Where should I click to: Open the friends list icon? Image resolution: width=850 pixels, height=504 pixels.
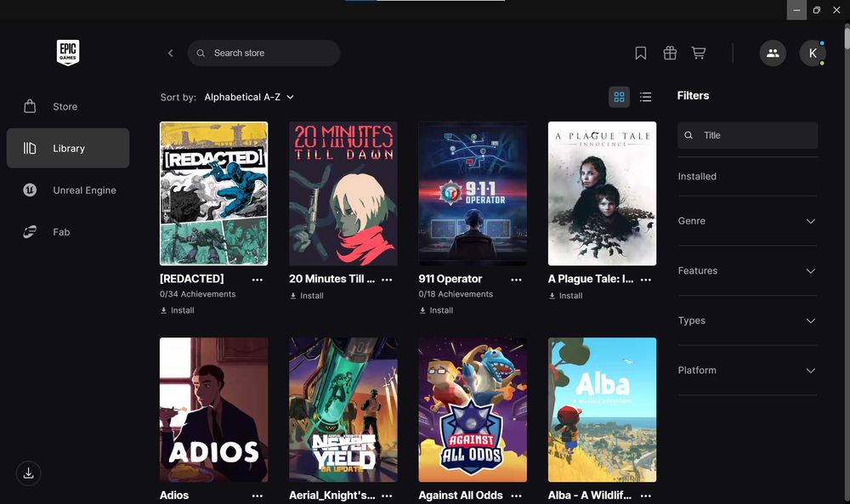[773, 53]
